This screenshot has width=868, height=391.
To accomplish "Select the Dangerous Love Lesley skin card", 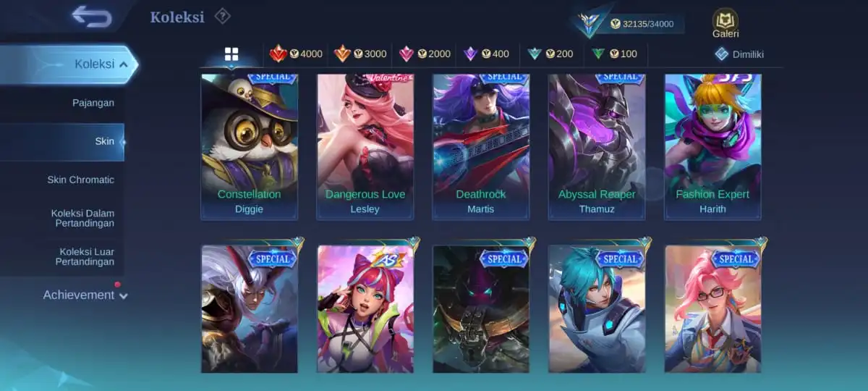I will tap(365, 146).
